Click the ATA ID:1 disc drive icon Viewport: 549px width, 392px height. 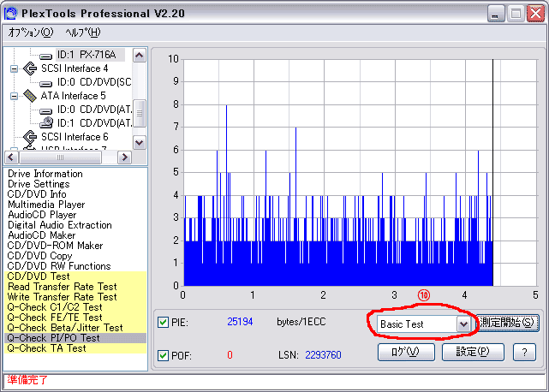pyautogui.click(x=46, y=122)
